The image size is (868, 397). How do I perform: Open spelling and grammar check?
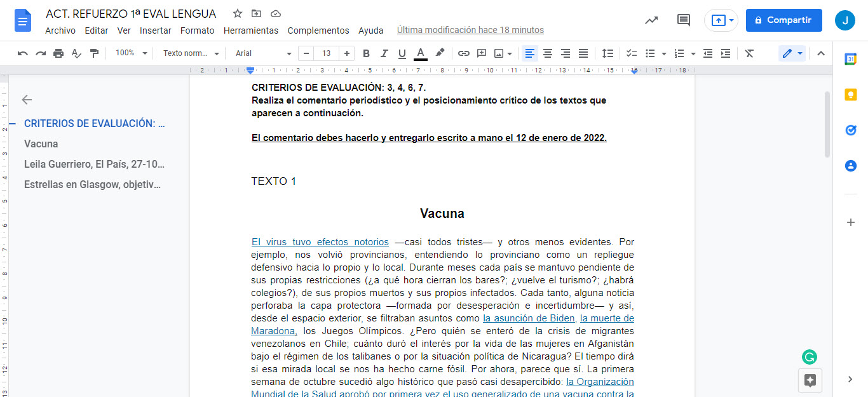[76, 53]
